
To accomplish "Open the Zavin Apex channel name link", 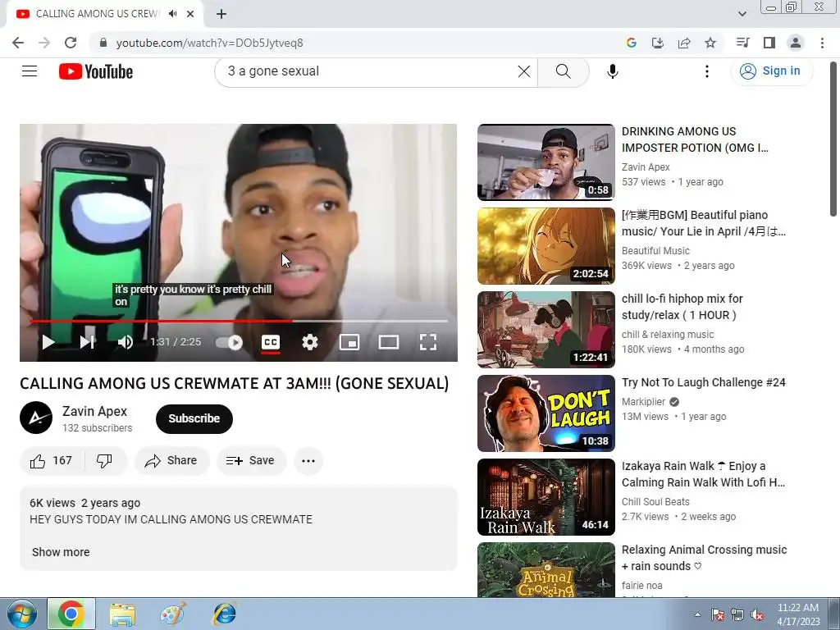I will [x=95, y=411].
